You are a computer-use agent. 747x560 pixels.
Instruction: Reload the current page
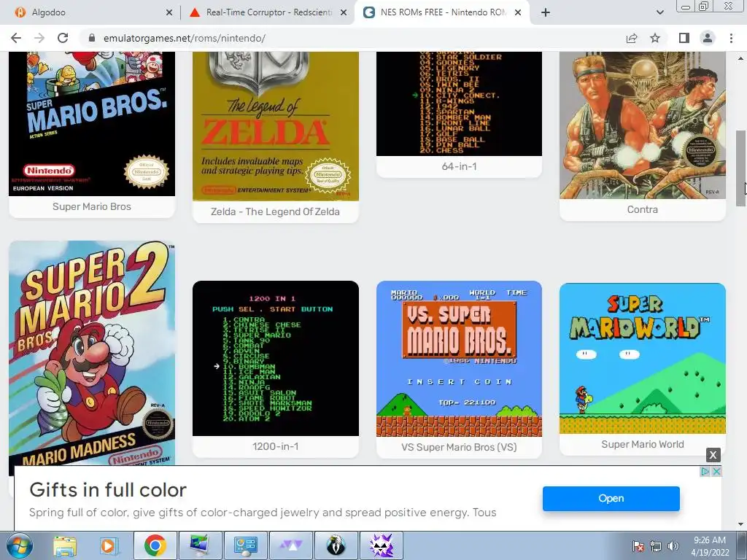click(63, 38)
